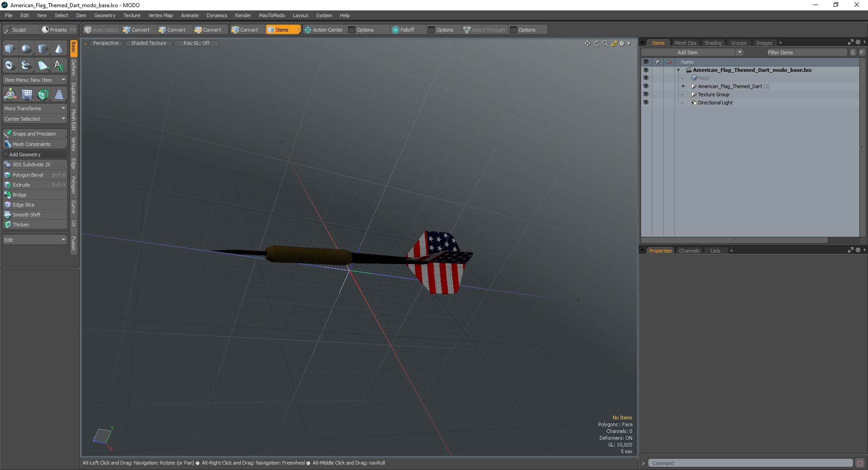Viewport: 868px width, 470px height.
Task: Toggle visibility of scene file item
Action: click(x=646, y=70)
